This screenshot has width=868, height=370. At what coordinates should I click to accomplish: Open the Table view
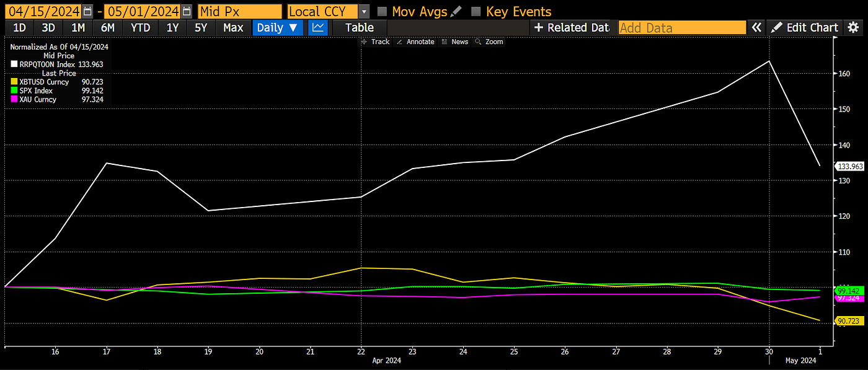coord(359,27)
